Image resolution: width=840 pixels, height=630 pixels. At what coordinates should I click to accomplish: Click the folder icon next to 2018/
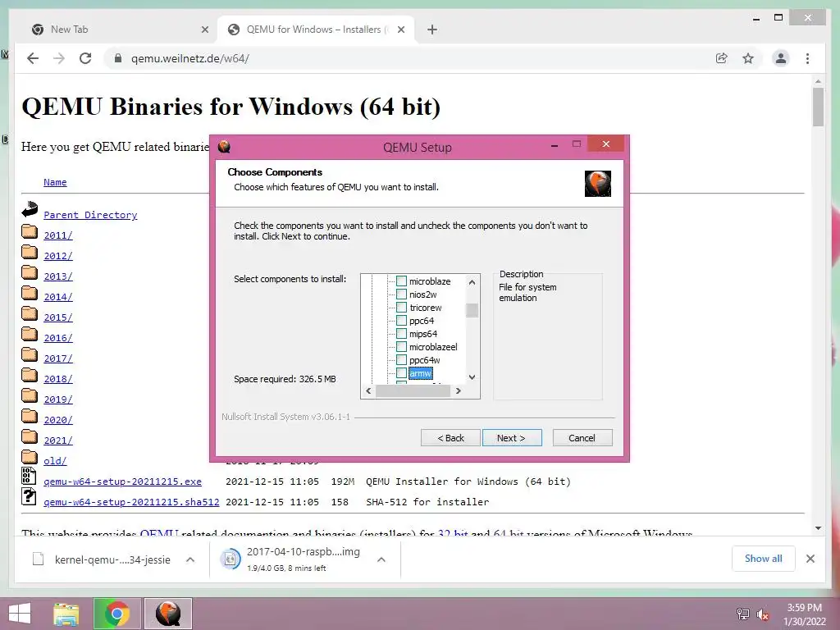(30, 375)
